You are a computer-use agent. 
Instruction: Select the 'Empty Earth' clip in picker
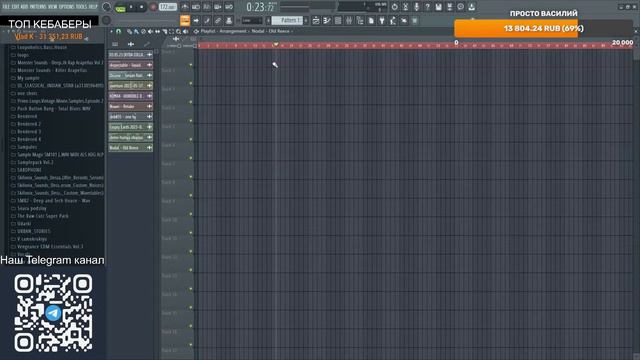pyautogui.click(x=131, y=127)
